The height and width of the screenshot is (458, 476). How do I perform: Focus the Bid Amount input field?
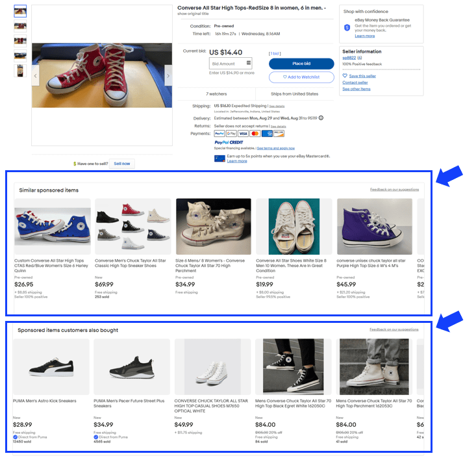click(231, 64)
